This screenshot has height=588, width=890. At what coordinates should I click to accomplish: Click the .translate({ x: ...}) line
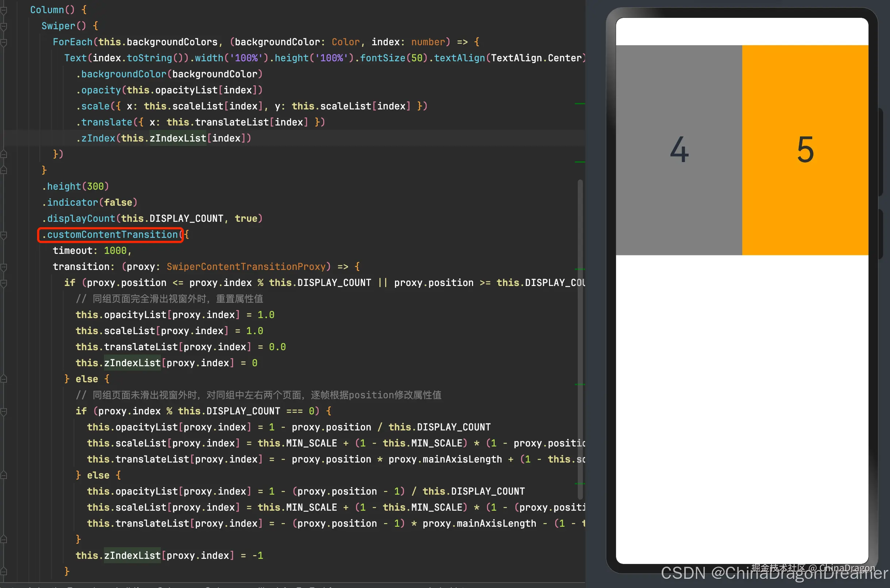[x=201, y=122]
